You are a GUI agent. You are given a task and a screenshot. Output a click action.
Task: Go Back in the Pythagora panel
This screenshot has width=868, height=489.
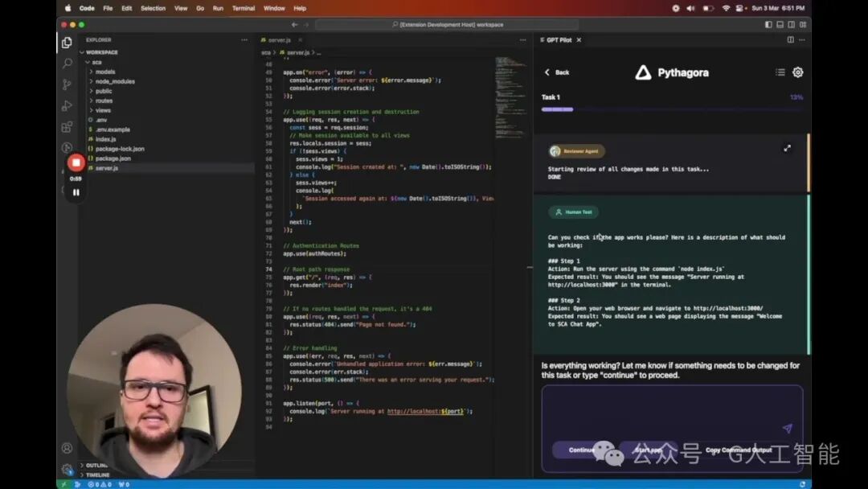(557, 72)
